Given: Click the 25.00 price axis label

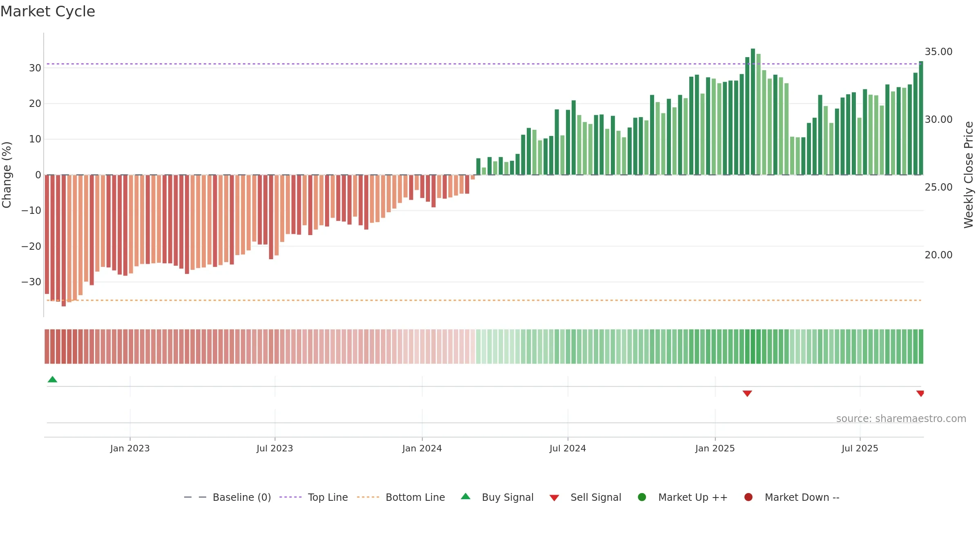Looking at the screenshot, I should pyautogui.click(x=939, y=187).
